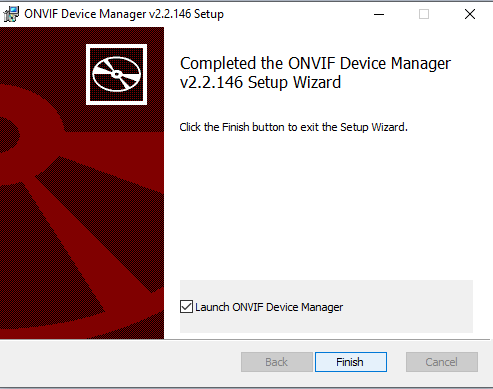Open the installer icon in the title bar
The width and height of the screenshot is (493, 389).
pos(11,14)
